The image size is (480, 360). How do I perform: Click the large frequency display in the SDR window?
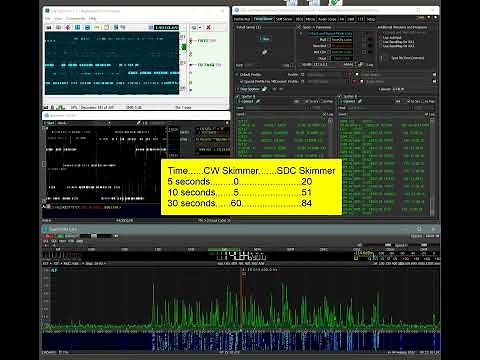tap(241, 256)
